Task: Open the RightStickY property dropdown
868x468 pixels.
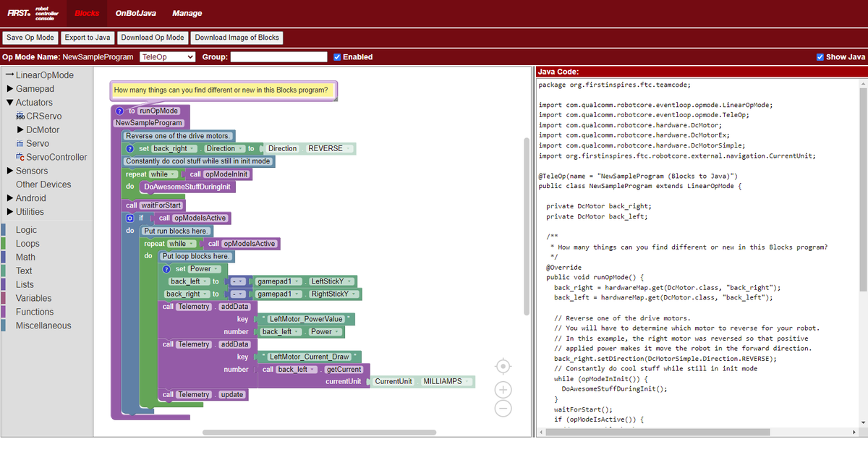Action: [x=334, y=294]
